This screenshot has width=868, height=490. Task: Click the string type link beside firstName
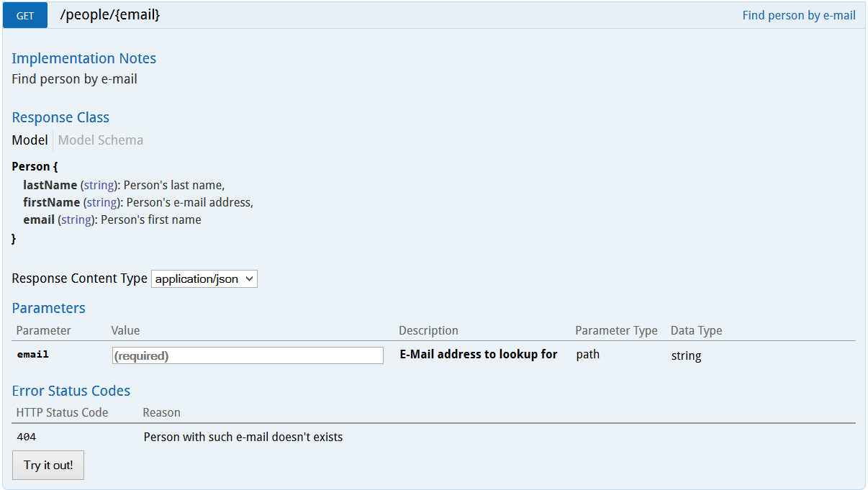pyautogui.click(x=101, y=202)
